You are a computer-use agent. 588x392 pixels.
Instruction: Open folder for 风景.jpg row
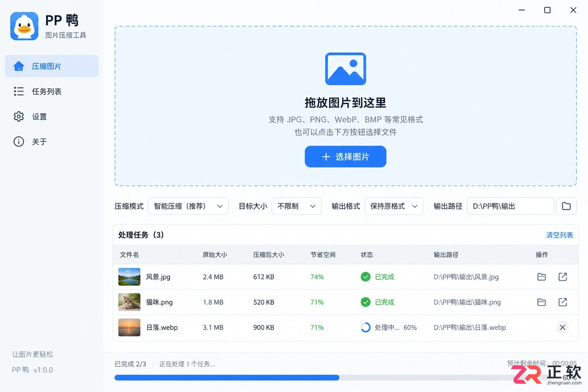(x=541, y=277)
